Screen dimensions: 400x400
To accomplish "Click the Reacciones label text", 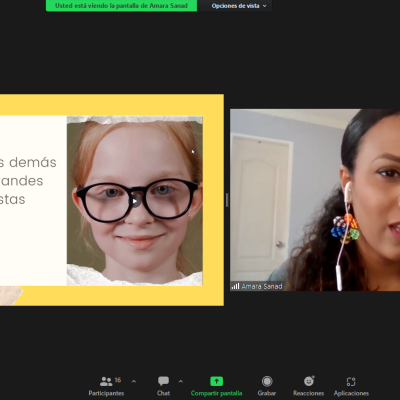I will (309, 393).
